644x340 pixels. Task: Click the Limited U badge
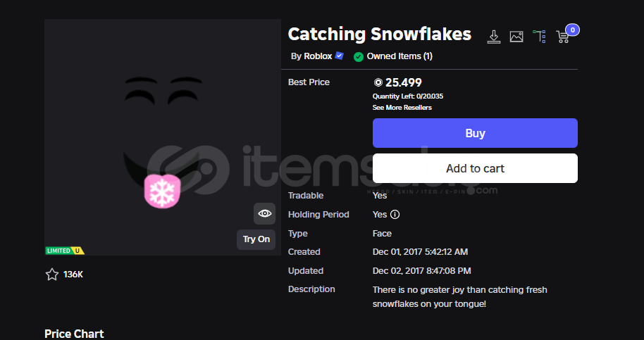(x=64, y=251)
